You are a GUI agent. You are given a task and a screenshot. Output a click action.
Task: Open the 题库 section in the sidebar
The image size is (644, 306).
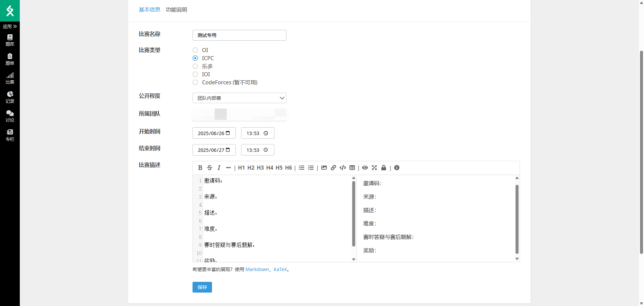click(10, 40)
